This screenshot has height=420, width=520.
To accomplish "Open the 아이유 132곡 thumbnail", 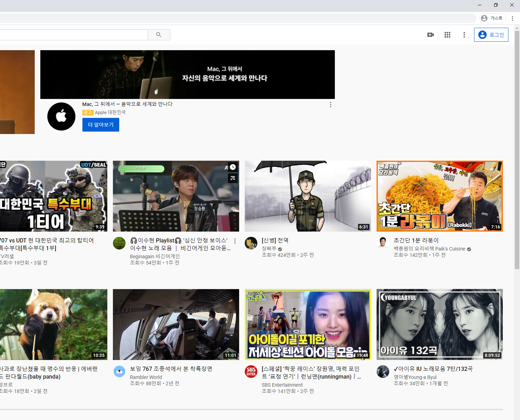I will (x=440, y=325).
